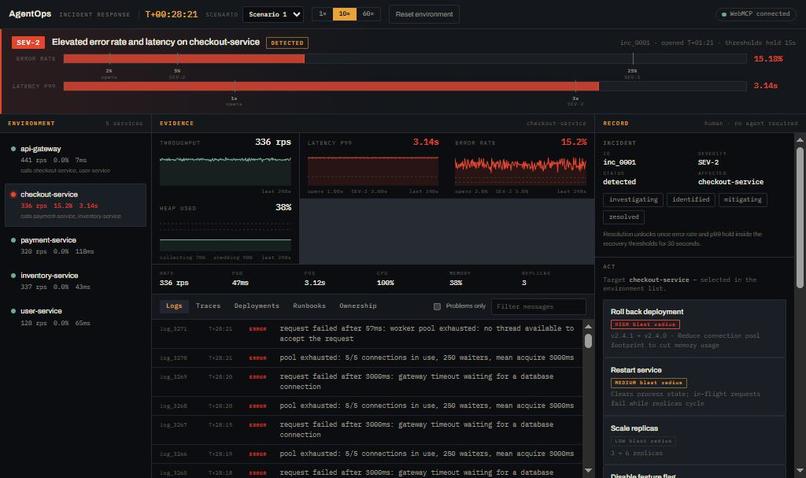This screenshot has height=478, width=806.
Task: Click the latency p99 progress bar
Action: pos(405,86)
